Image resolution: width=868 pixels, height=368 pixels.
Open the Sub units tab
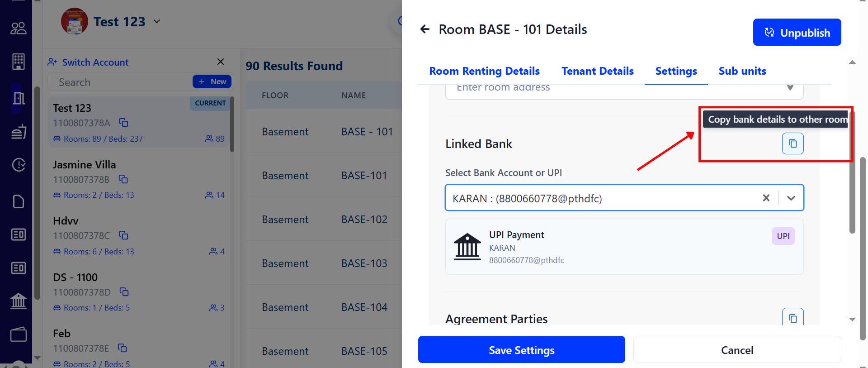tap(742, 71)
